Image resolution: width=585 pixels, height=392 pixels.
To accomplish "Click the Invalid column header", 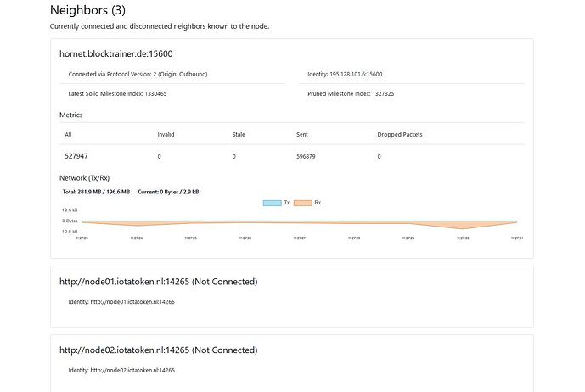I will (x=166, y=135).
